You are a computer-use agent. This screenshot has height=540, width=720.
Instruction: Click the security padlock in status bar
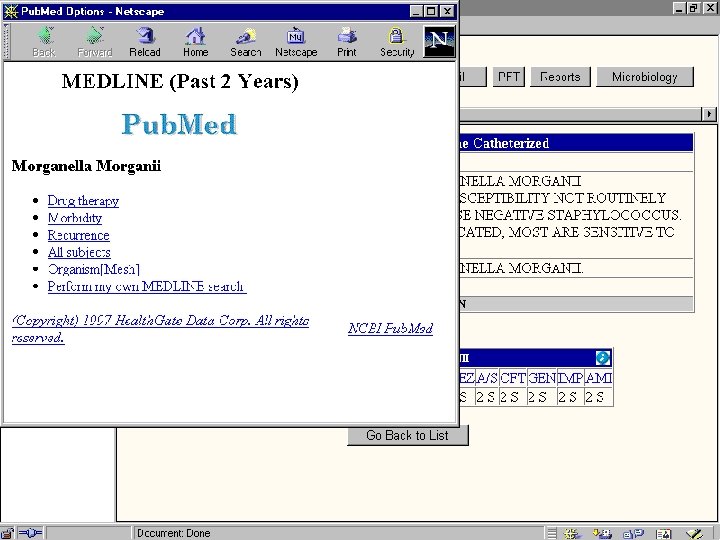(8, 533)
